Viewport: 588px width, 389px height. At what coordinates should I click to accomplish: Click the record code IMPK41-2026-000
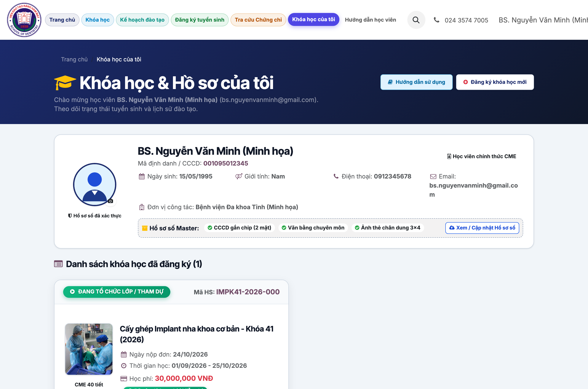tap(248, 292)
